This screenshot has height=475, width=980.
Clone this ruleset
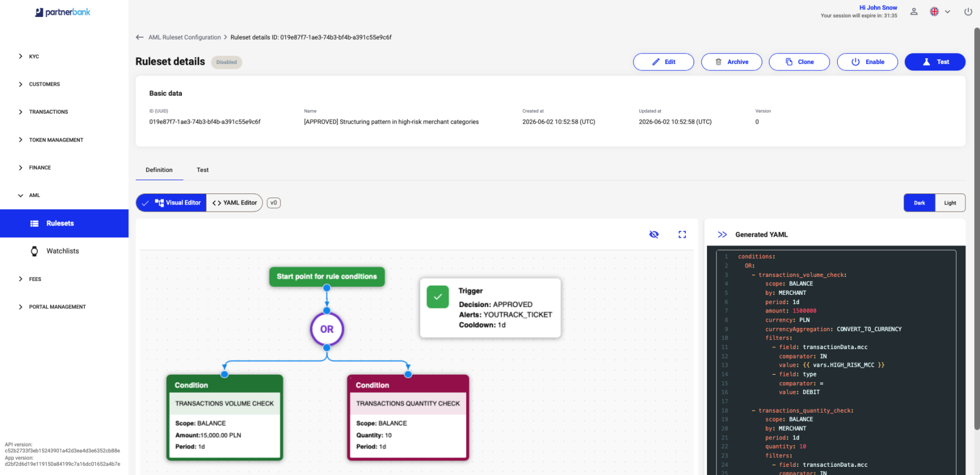coord(799,62)
